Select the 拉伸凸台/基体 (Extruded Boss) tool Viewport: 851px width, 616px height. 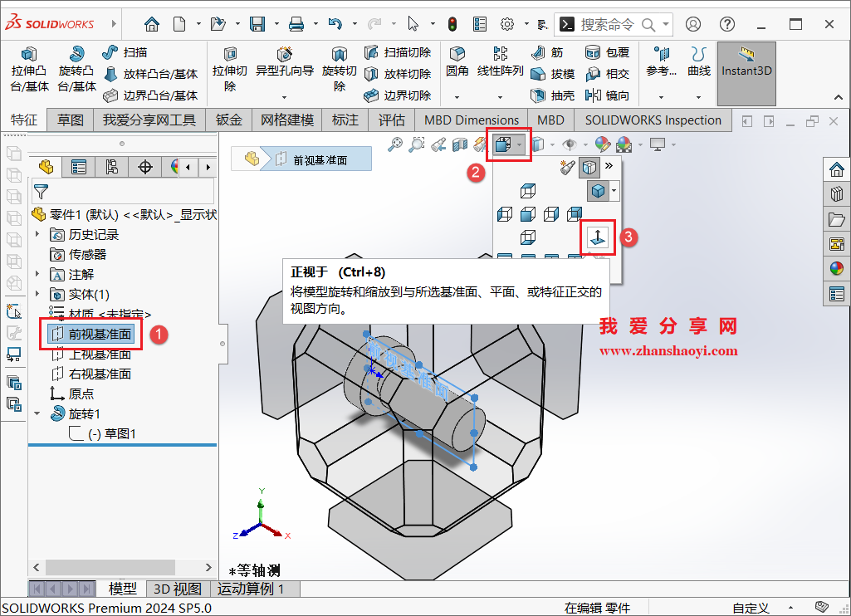point(29,66)
